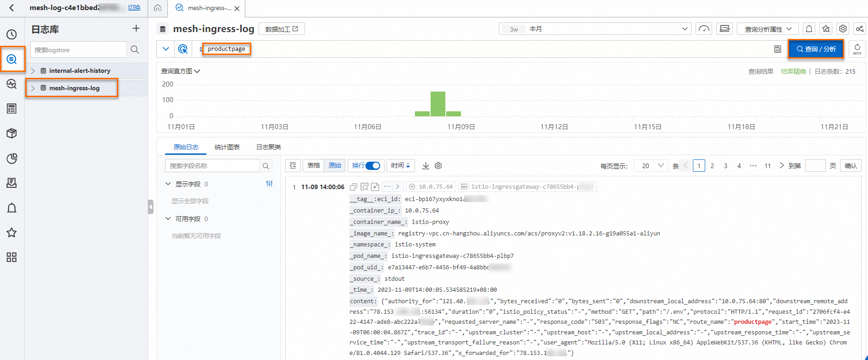Select the 日志聚类 tab
868x360 pixels.
coord(268,147)
